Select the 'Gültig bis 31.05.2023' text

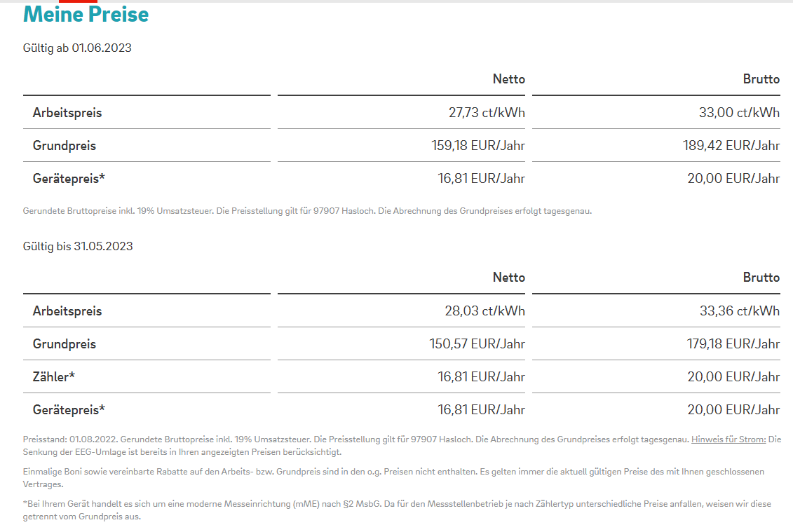tap(78, 246)
